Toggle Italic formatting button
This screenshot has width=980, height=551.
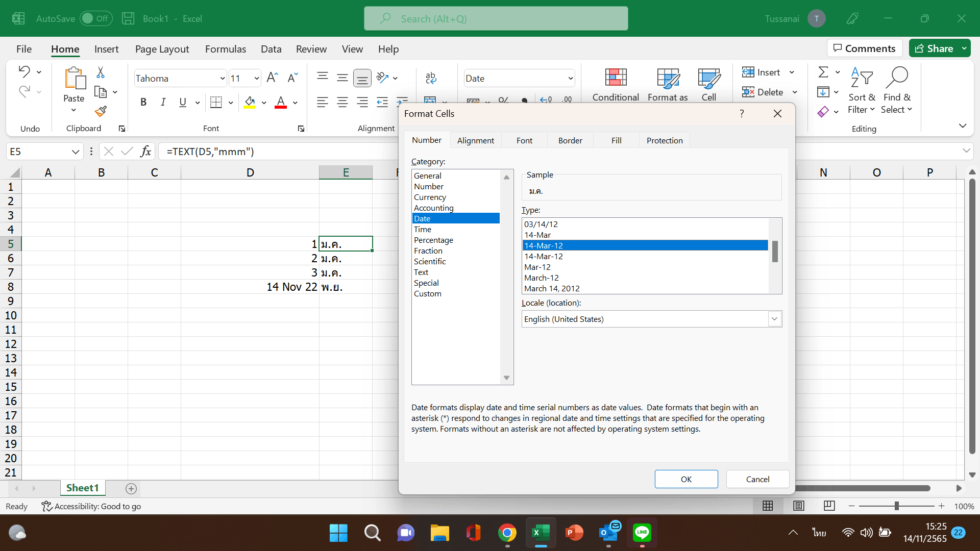163,102
